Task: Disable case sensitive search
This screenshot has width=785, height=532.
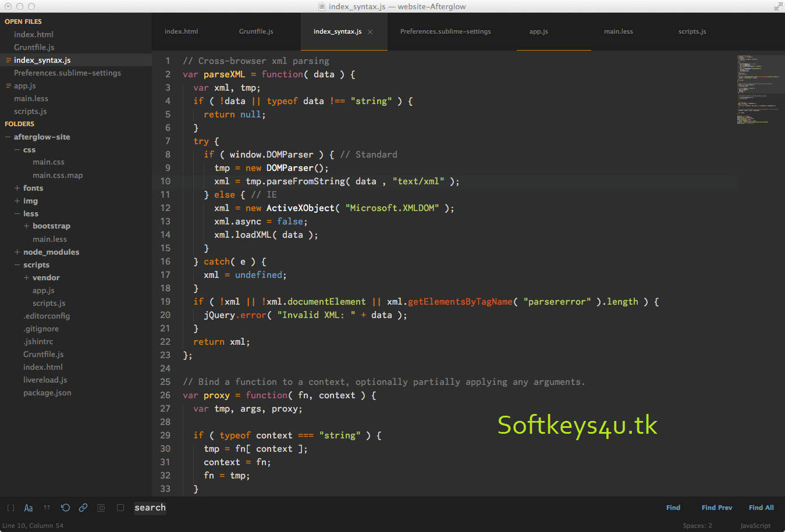Action: pos(28,508)
